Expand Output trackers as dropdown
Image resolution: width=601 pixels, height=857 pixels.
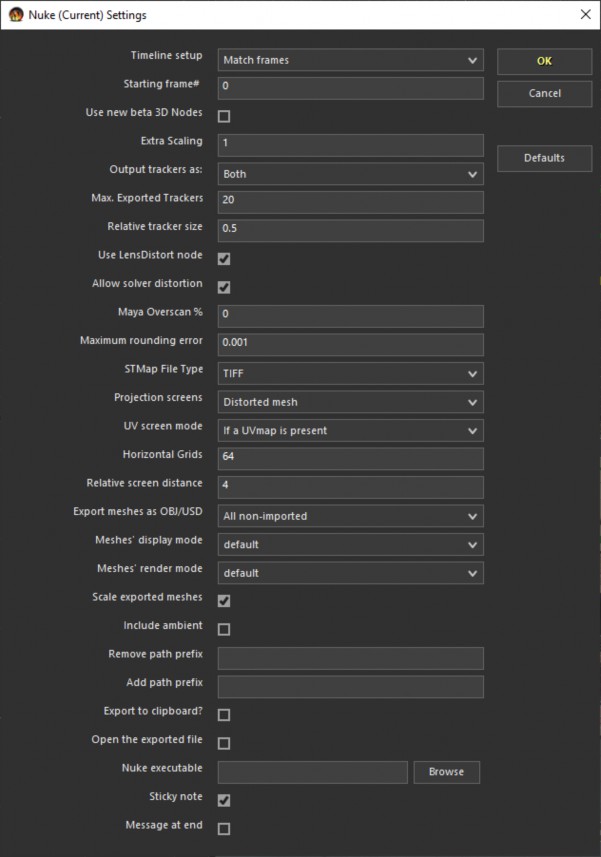click(350, 174)
